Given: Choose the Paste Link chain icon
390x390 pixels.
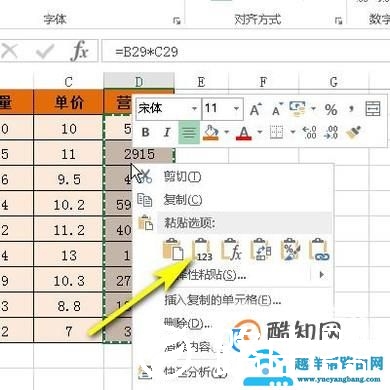Looking at the screenshot, I should tap(319, 249).
